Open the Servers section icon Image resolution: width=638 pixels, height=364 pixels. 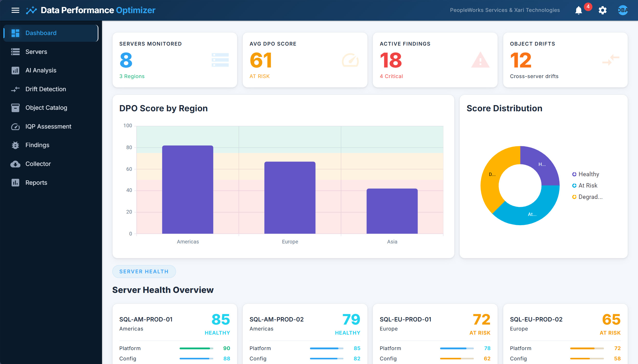15,52
